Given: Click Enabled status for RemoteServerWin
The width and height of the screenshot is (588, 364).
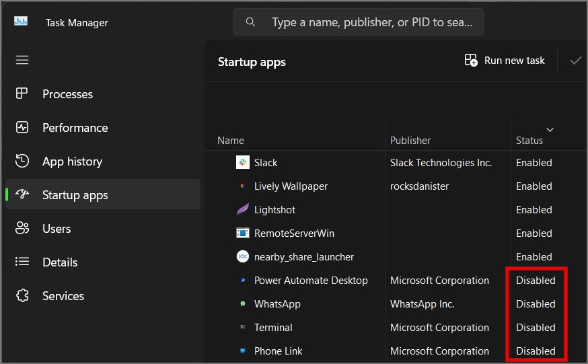Looking at the screenshot, I should coord(534,233).
